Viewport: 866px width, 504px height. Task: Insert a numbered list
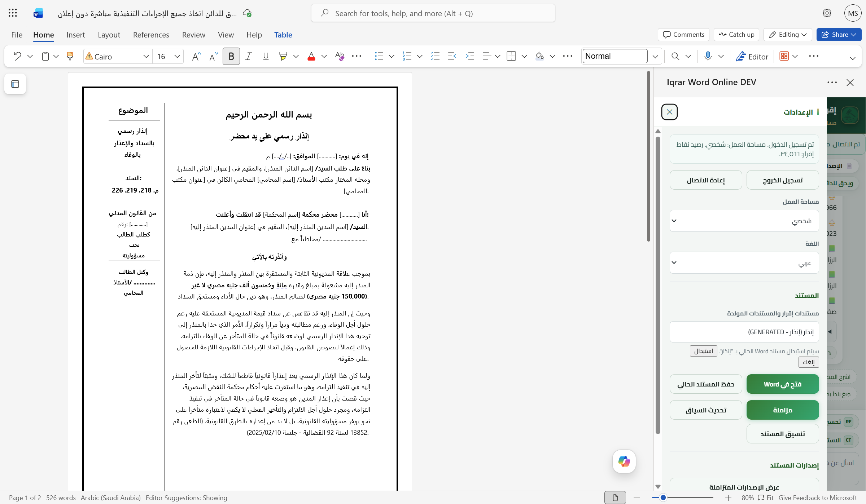click(x=407, y=56)
